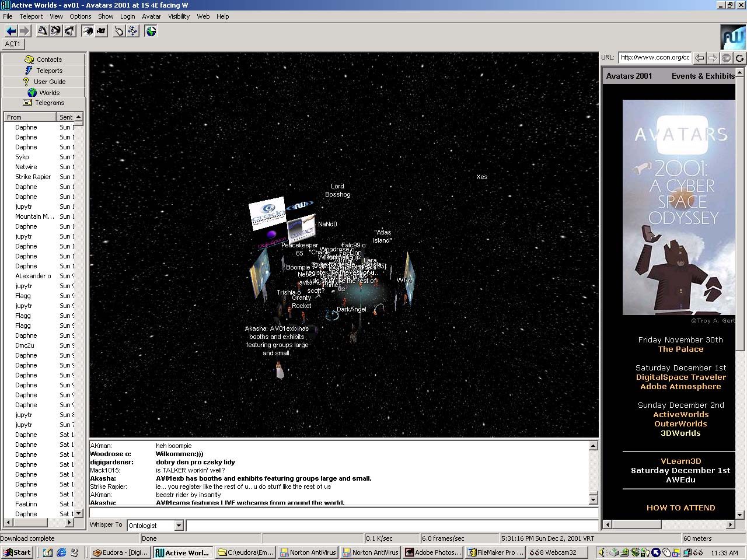Screen dimensions: 747x560
Task: Click the four-arrow move icon in the toolbar
Action: point(132,31)
